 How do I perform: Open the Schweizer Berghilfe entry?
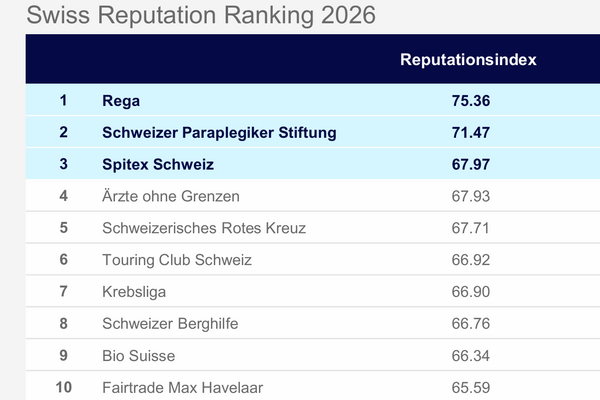pyautogui.click(x=170, y=323)
